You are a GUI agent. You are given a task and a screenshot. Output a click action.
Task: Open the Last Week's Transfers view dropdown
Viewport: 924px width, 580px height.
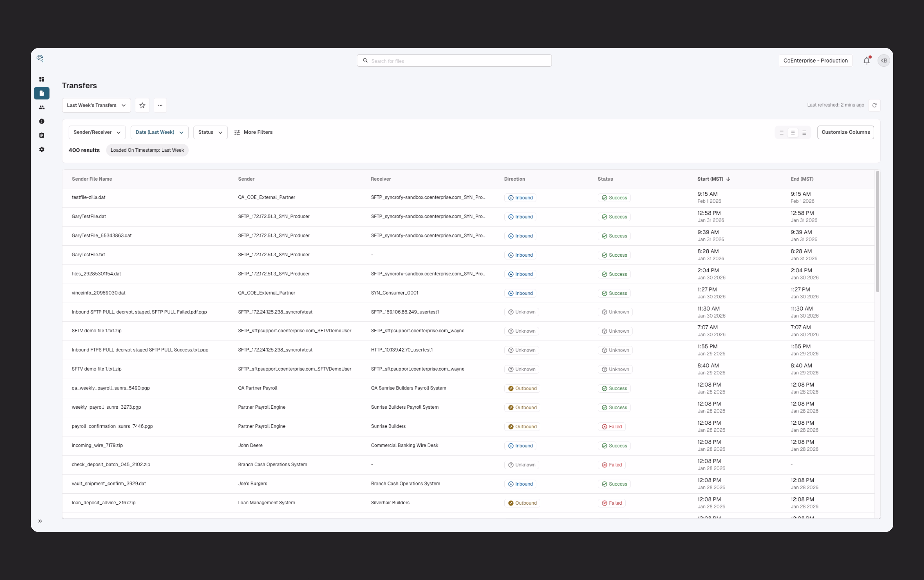96,105
